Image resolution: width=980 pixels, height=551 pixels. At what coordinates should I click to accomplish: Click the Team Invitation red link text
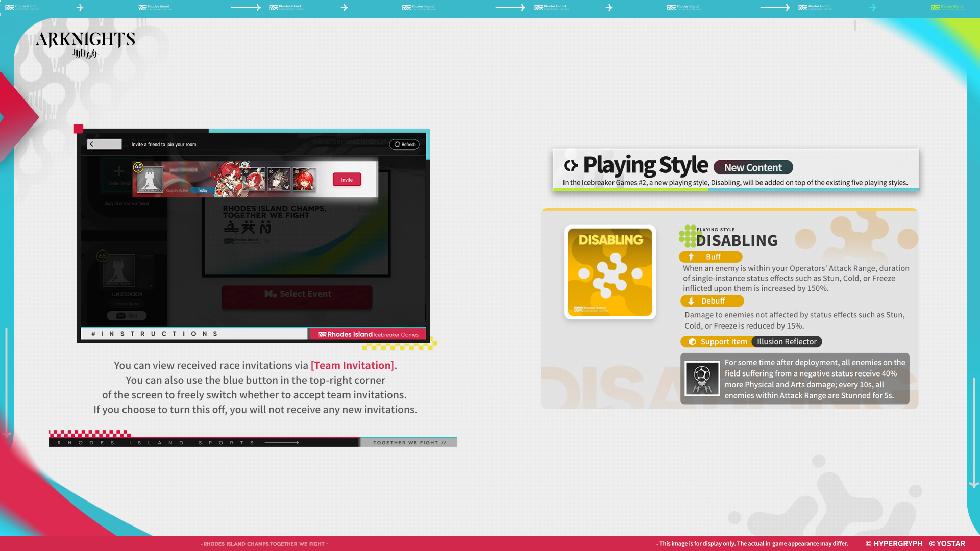point(352,365)
